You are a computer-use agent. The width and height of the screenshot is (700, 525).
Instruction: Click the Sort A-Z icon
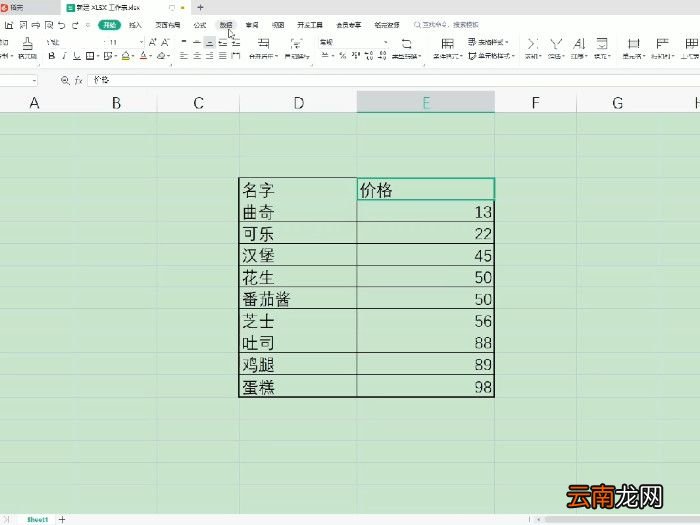(579, 44)
